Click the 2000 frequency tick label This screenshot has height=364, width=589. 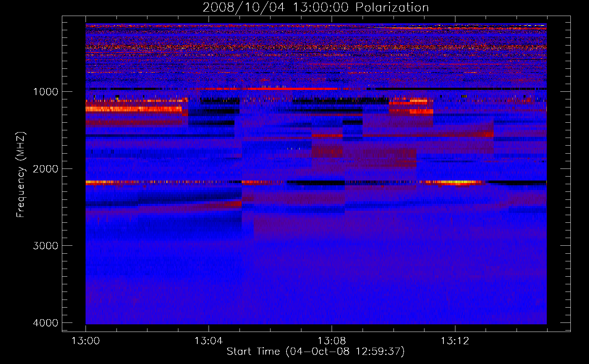point(46,169)
